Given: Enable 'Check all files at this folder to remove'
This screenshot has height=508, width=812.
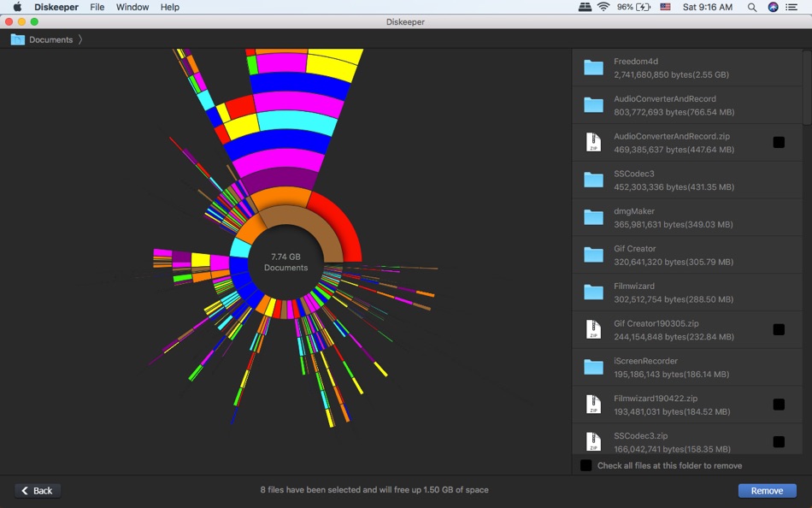Looking at the screenshot, I should click(585, 465).
